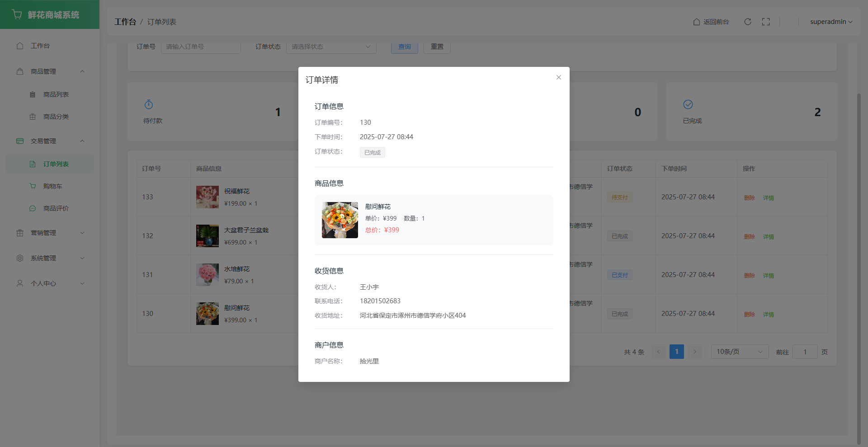Toggle fullscreen mode icon
Screen dimensions: 868x447
pos(766,22)
